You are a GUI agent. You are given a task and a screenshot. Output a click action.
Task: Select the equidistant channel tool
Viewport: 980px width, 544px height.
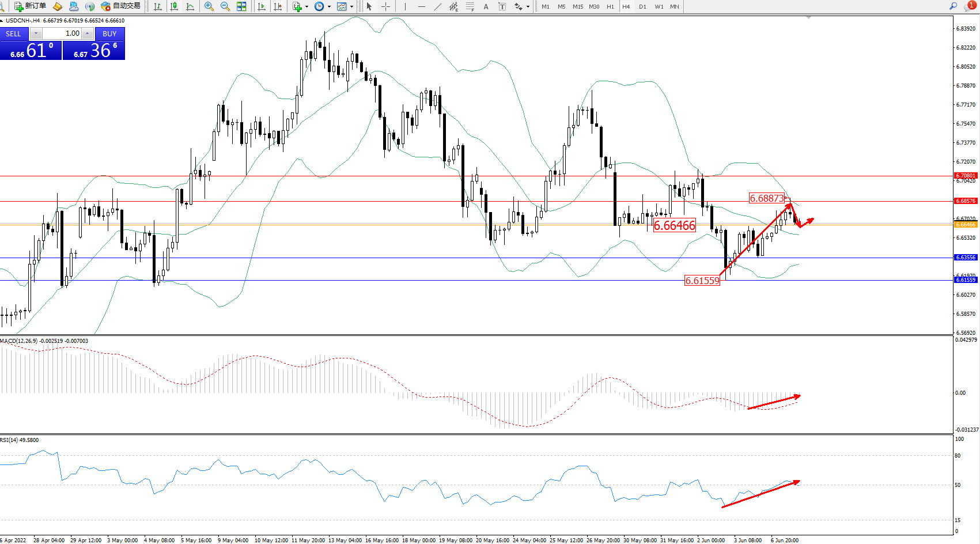pos(454,6)
